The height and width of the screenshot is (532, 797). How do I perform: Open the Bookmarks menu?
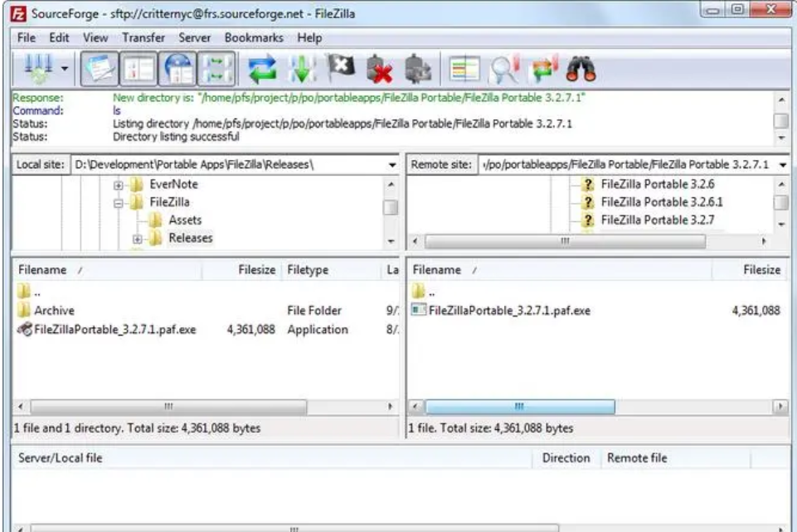(x=254, y=38)
